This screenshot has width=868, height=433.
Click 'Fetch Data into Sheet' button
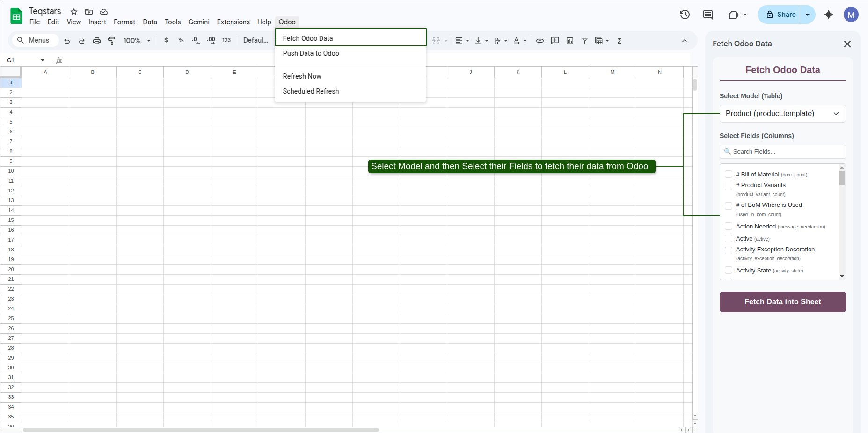coord(782,302)
